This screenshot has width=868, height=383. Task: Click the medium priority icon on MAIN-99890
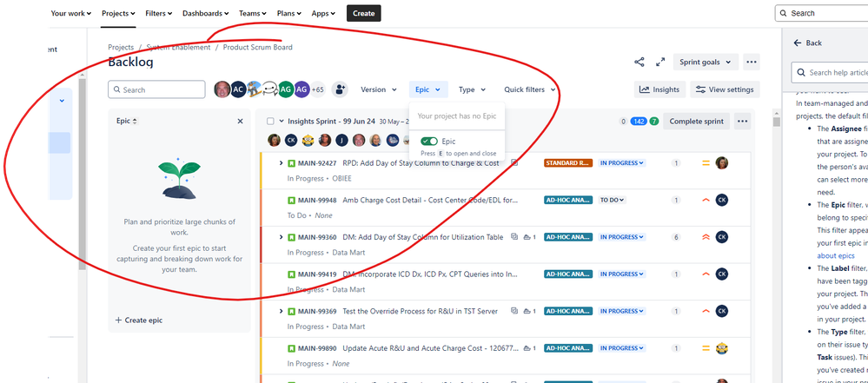tap(706, 348)
